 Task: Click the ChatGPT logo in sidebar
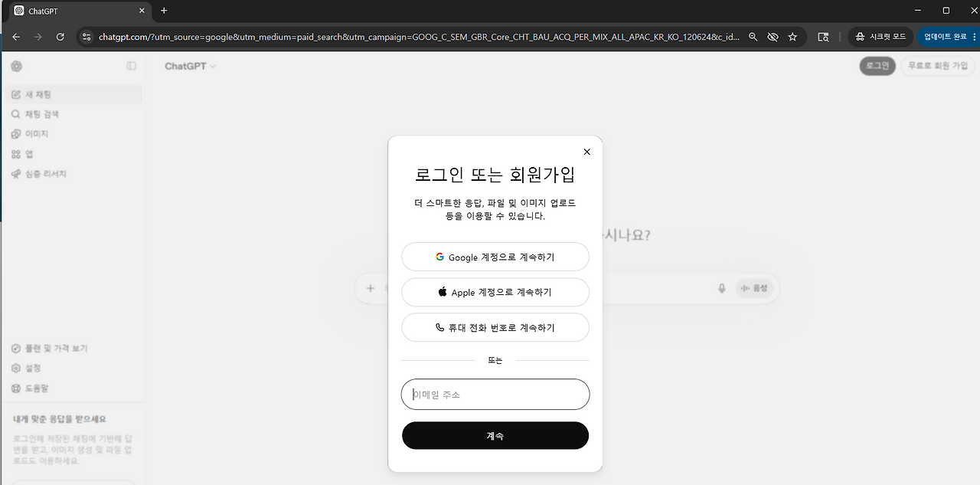point(17,66)
